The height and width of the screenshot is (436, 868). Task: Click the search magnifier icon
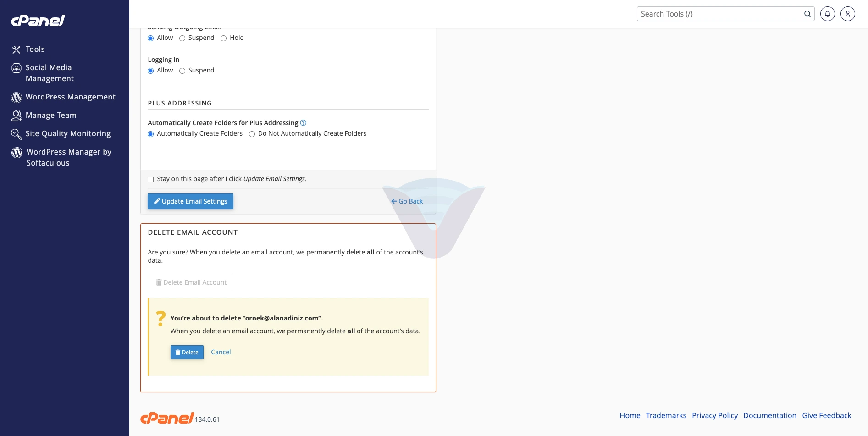click(807, 14)
